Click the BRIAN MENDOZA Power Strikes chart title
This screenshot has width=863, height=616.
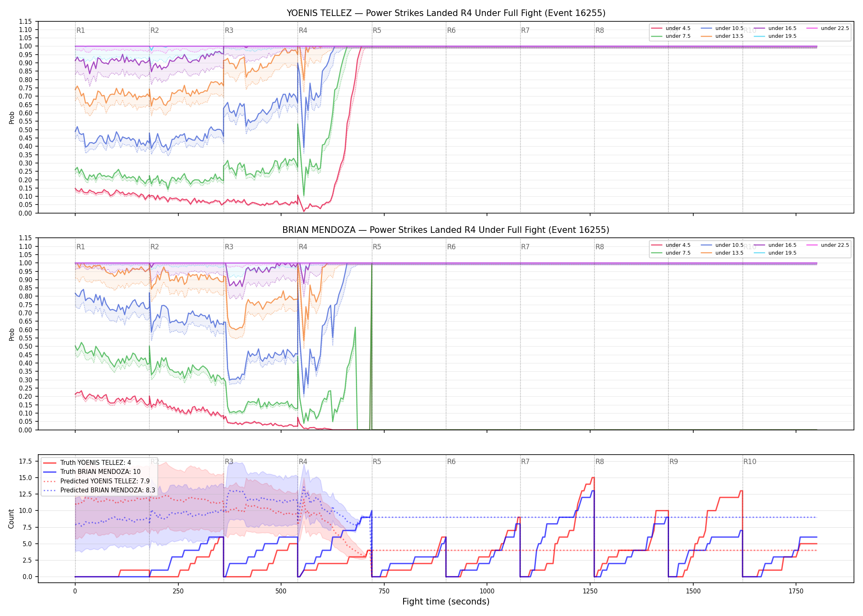point(446,230)
